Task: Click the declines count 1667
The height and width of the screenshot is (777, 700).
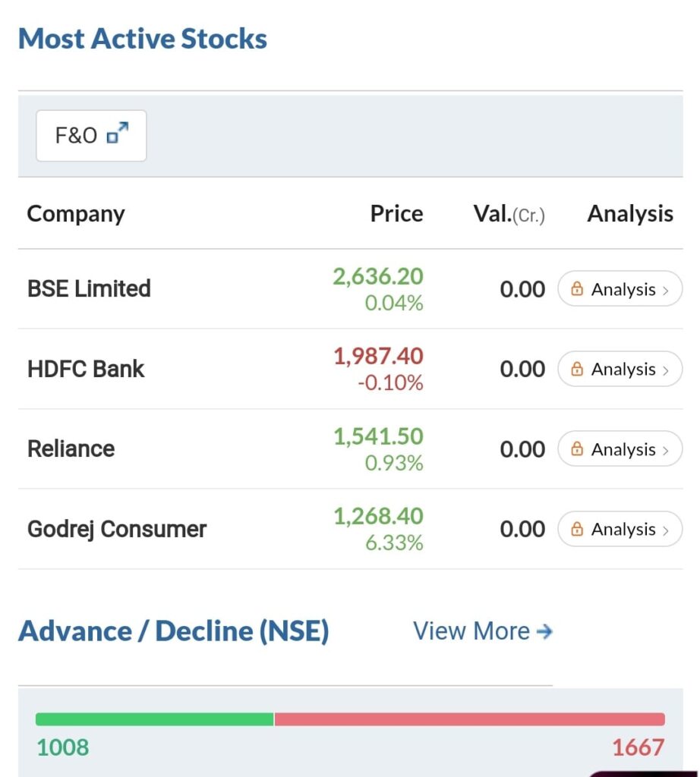Action: (x=638, y=747)
